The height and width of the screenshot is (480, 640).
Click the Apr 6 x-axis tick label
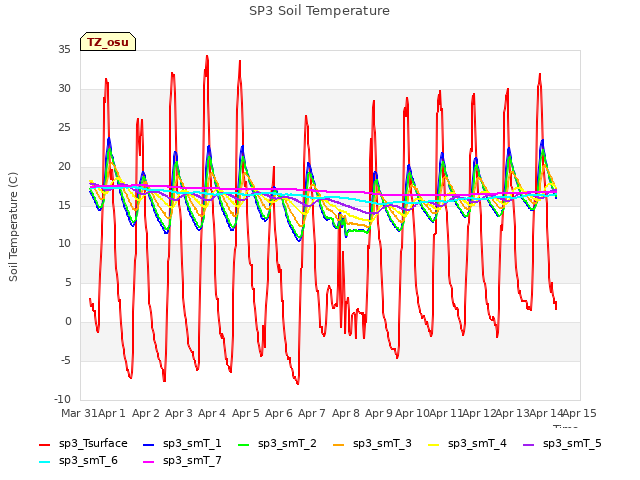pos(279,413)
